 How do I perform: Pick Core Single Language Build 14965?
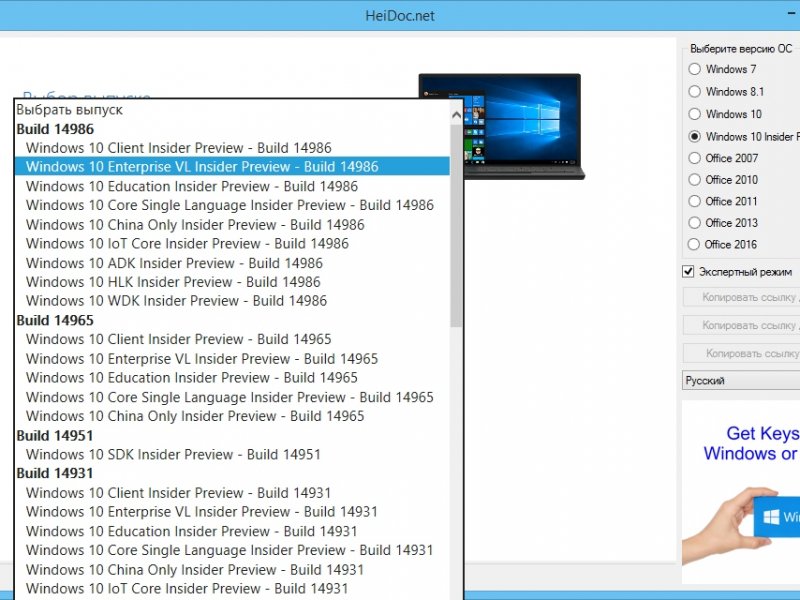[x=232, y=397]
